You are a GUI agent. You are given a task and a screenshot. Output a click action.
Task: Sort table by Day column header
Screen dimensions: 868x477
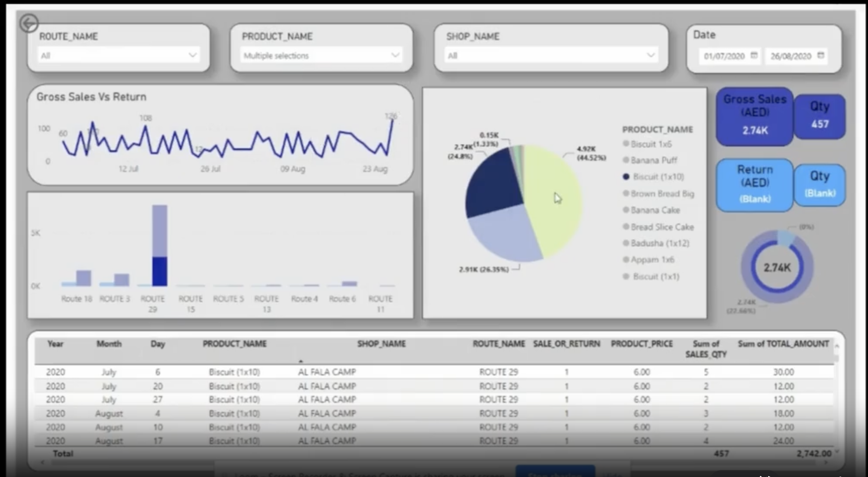click(158, 344)
